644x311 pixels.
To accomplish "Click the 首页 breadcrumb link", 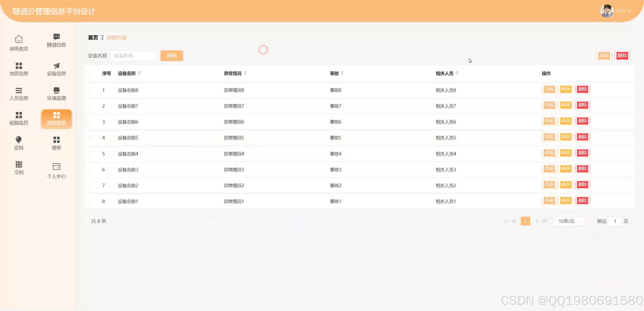I will click(x=93, y=37).
